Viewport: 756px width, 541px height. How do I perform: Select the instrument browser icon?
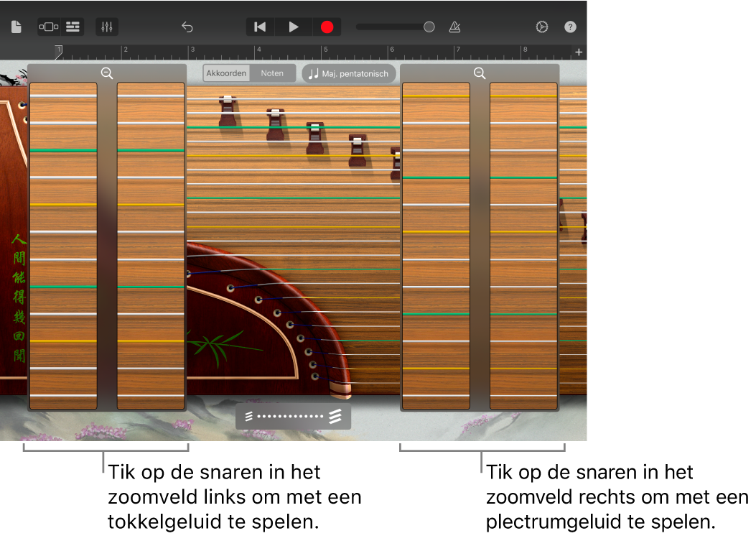(x=48, y=27)
